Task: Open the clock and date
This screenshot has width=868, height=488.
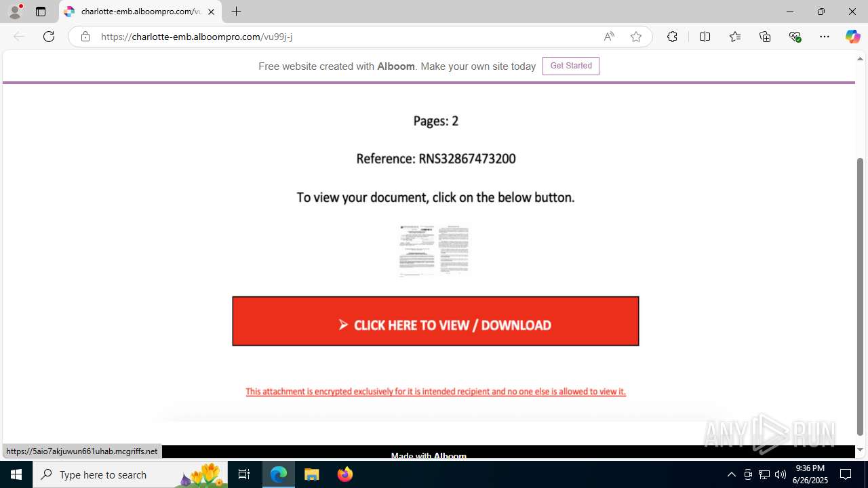Action: tap(812, 474)
